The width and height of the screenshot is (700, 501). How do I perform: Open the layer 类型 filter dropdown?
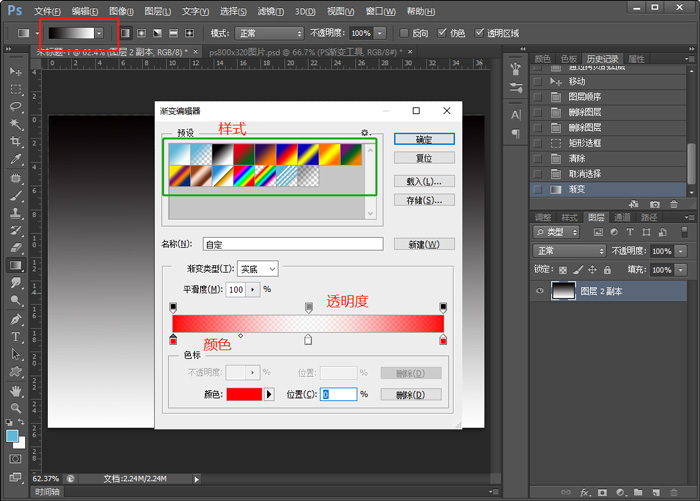[556, 232]
